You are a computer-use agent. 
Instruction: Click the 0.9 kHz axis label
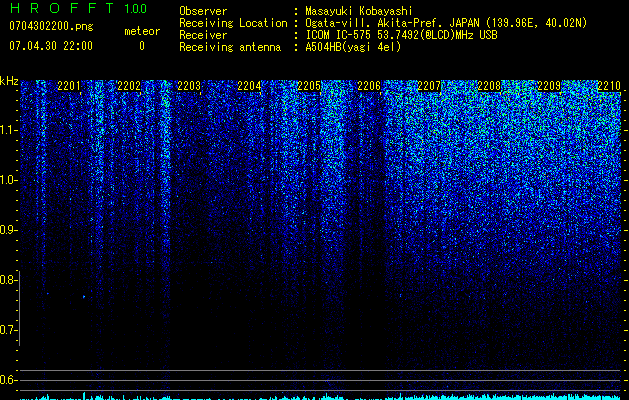(x=8, y=230)
